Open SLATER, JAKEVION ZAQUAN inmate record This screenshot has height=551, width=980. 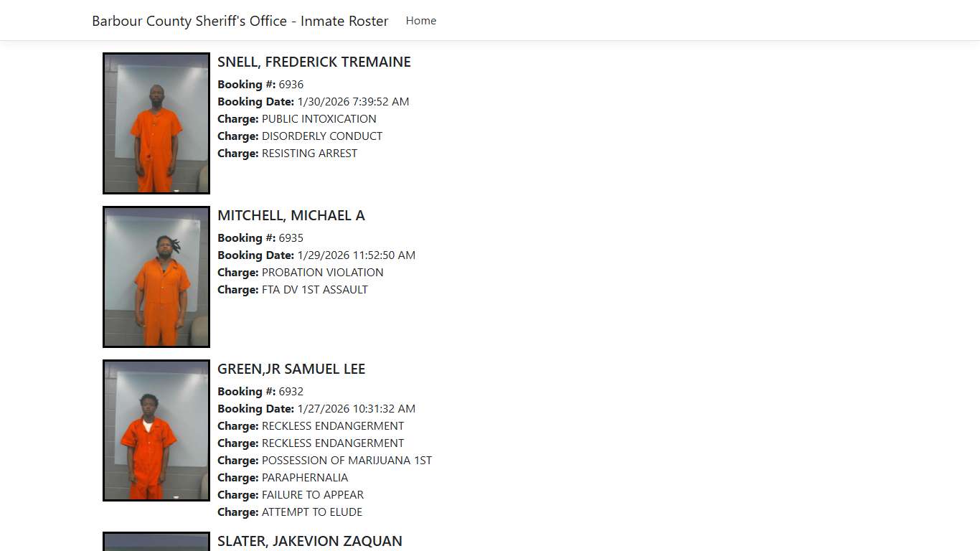tap(310, 541)
